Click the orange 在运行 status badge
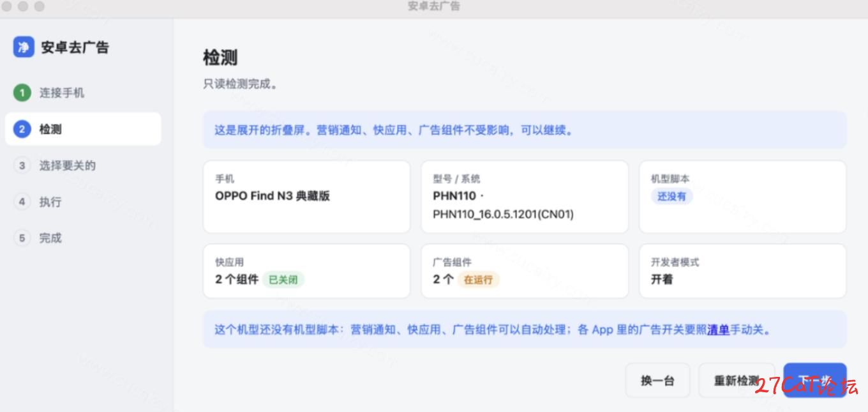The width and height of the screenshot is (868, 412). pyautogui.click(x=478, y=279)
